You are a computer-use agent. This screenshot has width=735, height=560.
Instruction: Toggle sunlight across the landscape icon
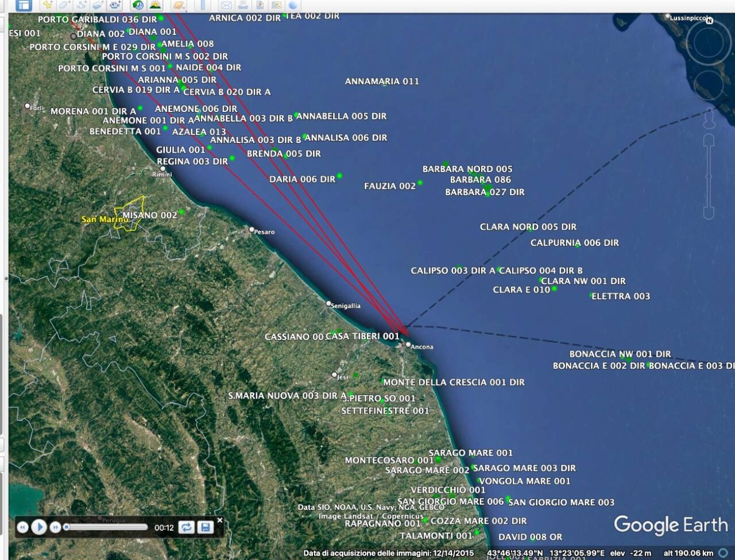click(x=154, y=5)
